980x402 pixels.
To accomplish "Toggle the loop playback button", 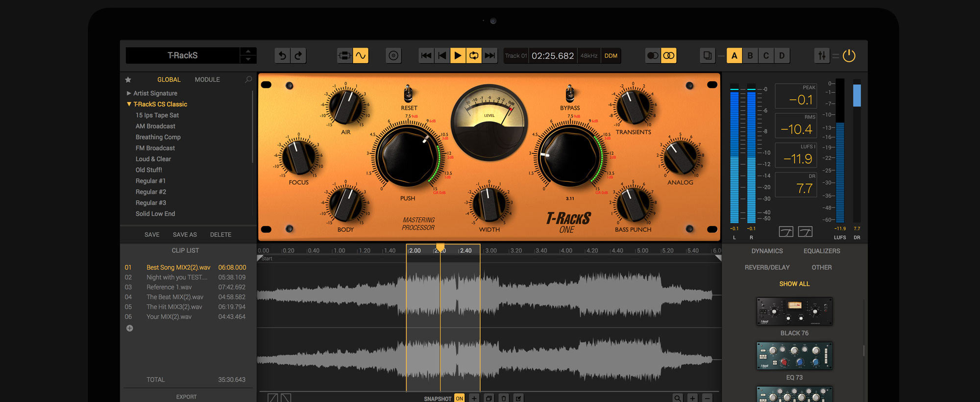I will coord(474,56).
